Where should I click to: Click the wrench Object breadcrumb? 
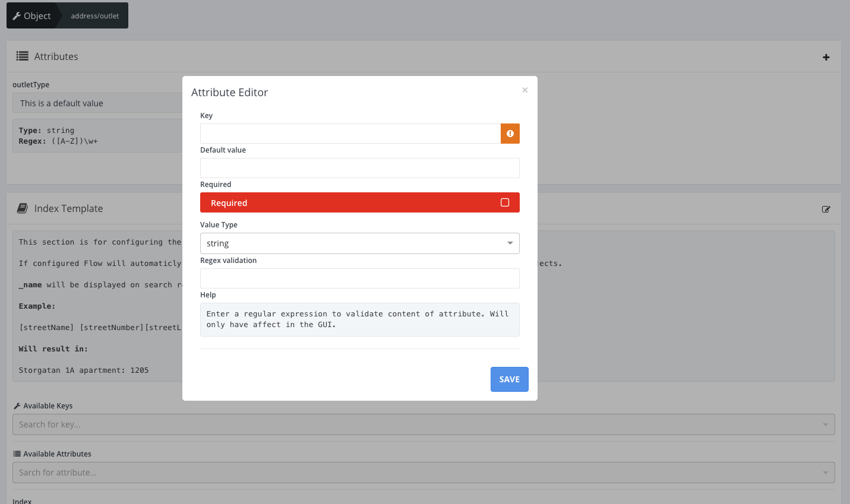click(x=32, y=16)
